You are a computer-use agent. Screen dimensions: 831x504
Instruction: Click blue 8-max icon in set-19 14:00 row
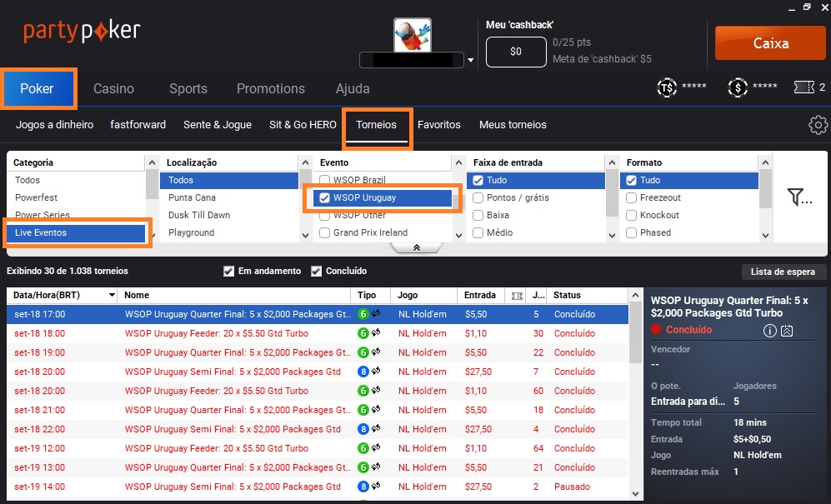[x=363, y=487]
